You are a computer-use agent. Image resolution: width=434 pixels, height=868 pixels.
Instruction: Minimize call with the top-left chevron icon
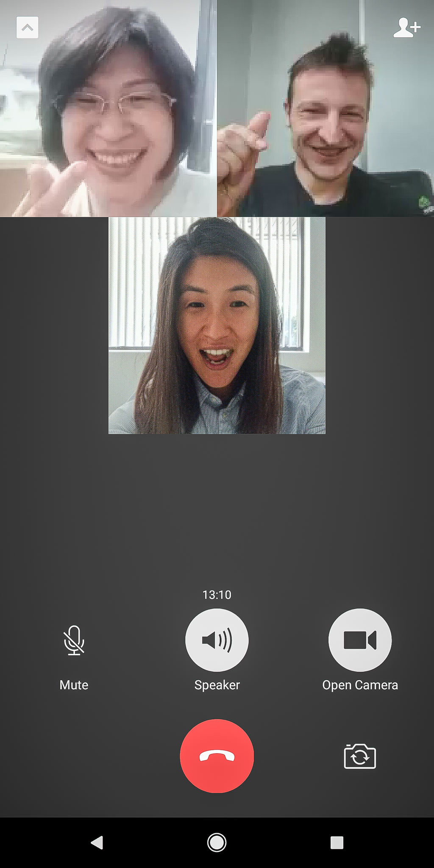pyautogui.click(x=27, y=28)
